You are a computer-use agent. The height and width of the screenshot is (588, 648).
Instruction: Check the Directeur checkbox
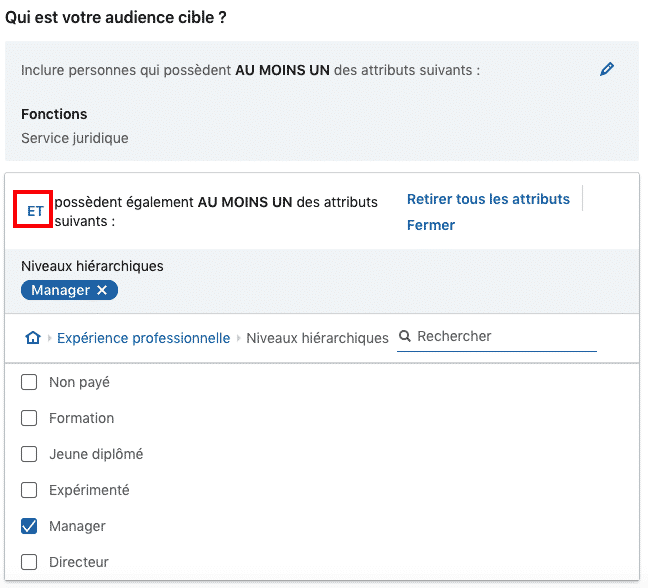pos(29,562)
